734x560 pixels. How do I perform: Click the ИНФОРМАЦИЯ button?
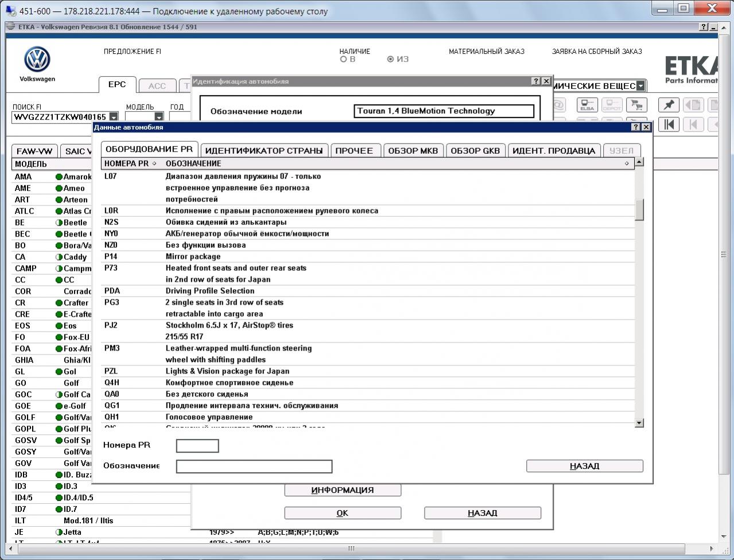343,490
